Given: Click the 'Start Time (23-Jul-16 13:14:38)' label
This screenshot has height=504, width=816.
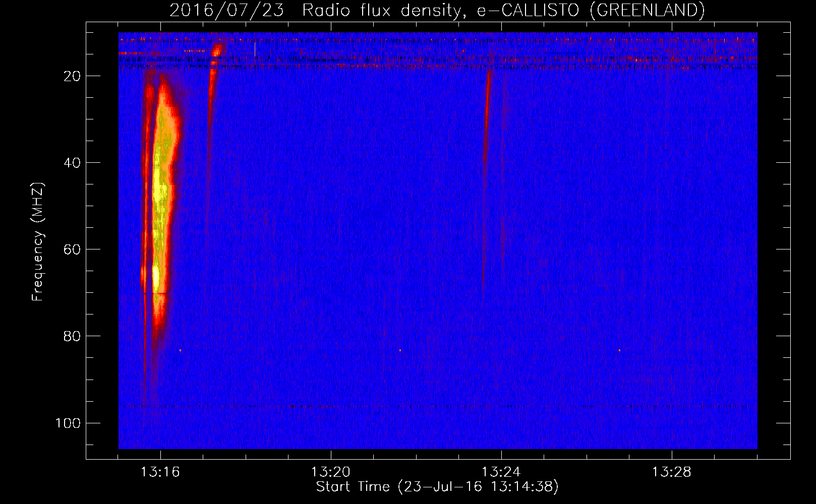Looking at the screenshot, I should tap(437, 487).
